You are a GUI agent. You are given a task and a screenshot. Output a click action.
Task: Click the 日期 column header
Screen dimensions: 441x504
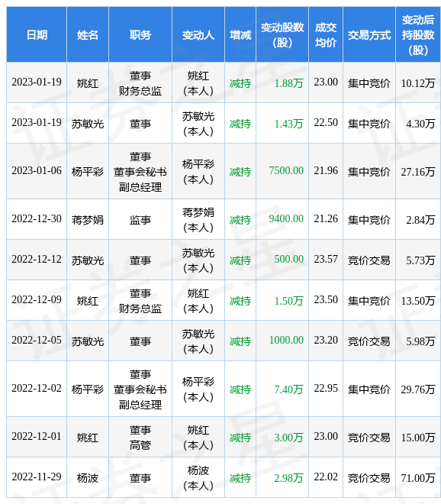pos(37,34)
